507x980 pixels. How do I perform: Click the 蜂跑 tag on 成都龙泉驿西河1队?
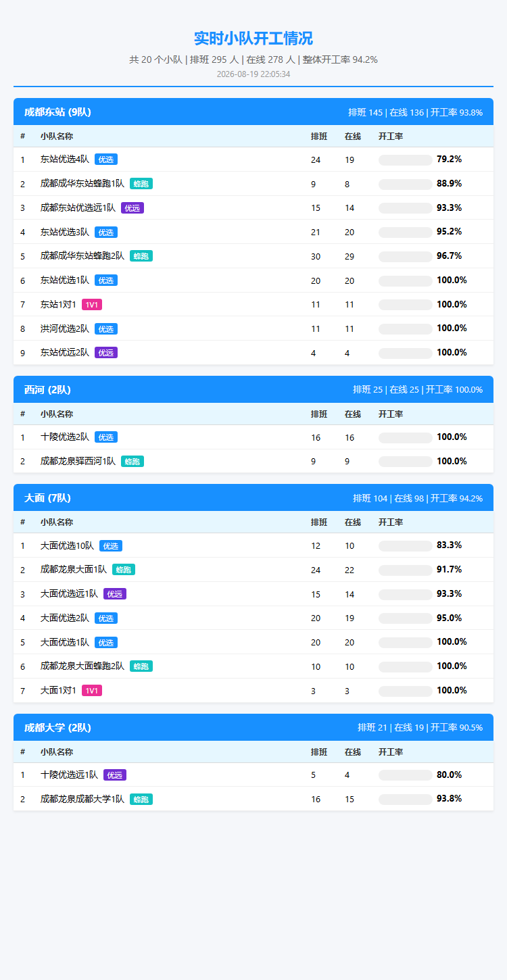132,462
